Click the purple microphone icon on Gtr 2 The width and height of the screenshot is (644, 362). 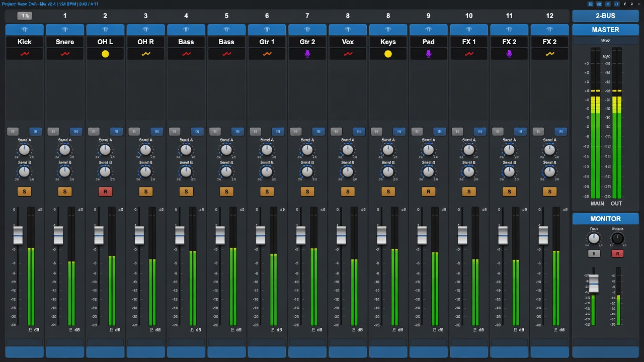(307, 54)
